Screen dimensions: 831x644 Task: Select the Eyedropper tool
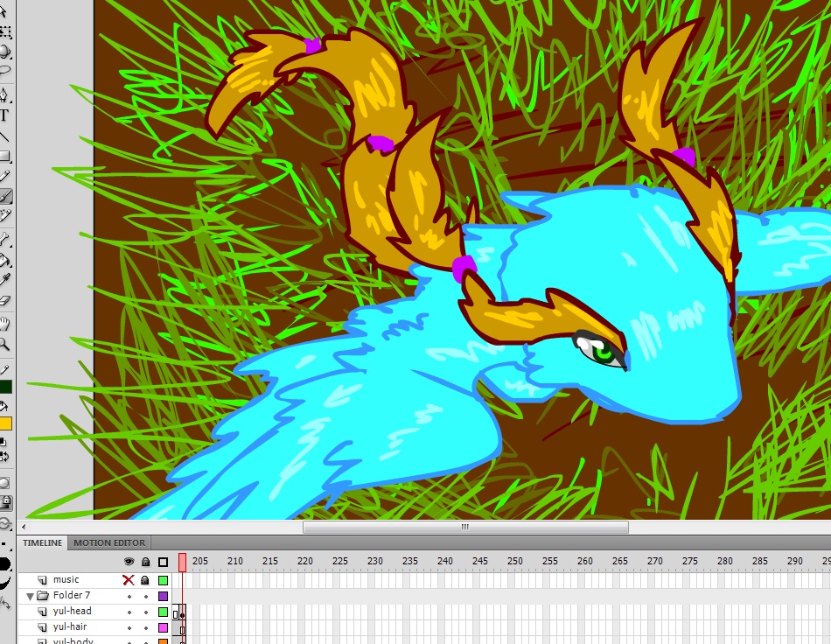tap(4, 280)
